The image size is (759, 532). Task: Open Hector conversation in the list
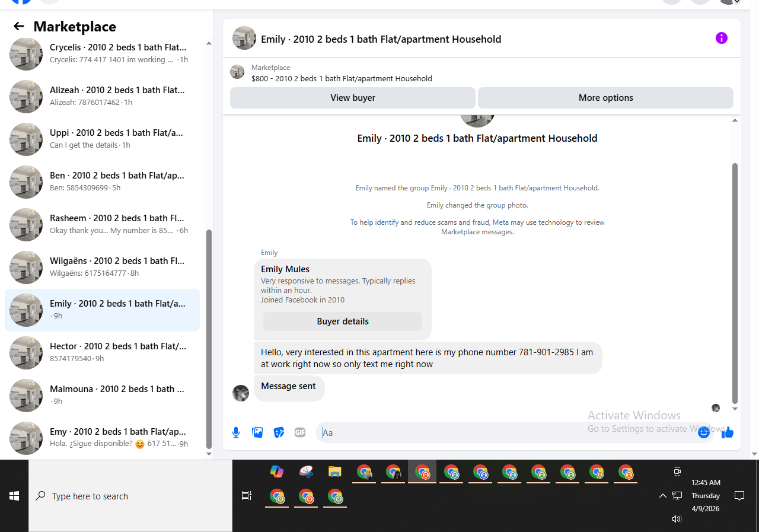point(102,352)
